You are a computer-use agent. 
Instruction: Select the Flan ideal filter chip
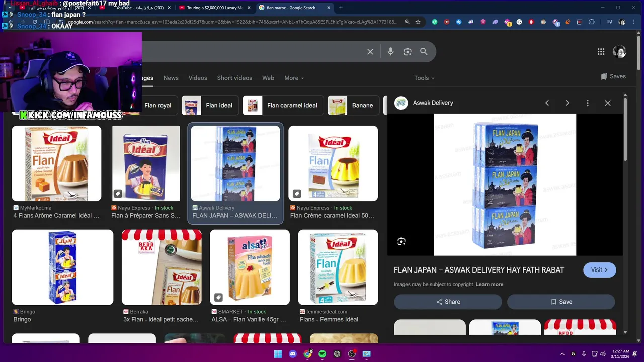click(x=210, y=105)
